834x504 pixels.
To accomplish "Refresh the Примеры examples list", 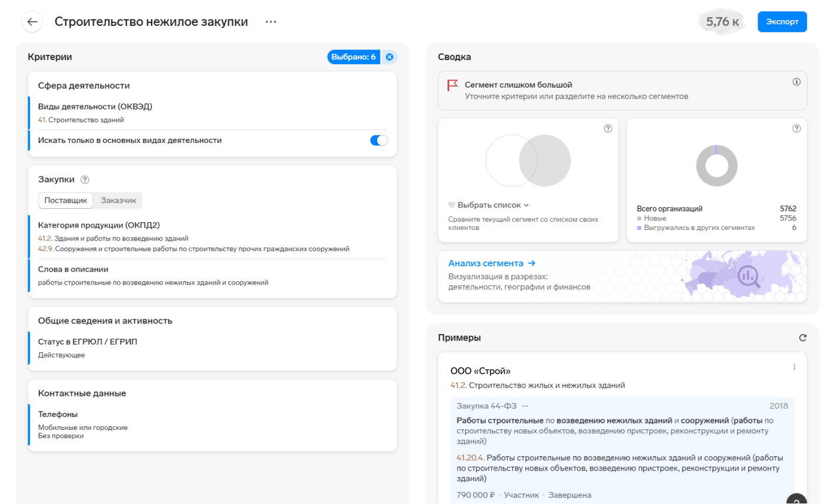I will click(803, 338).
